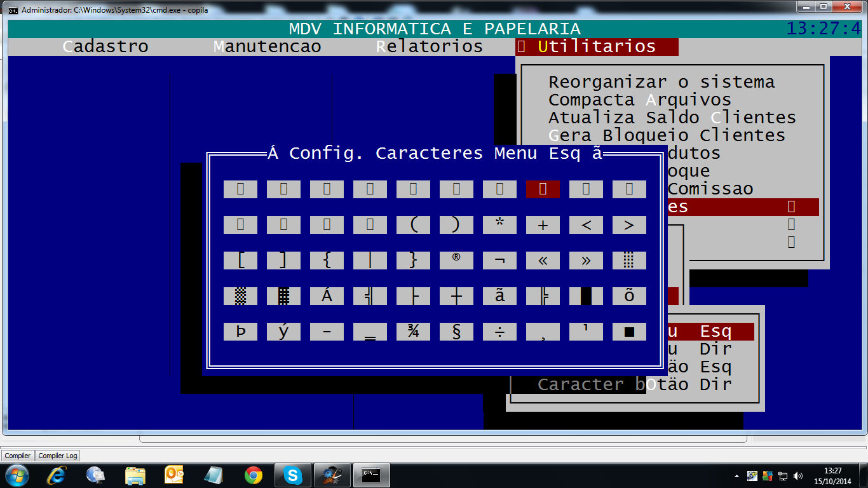Open Windows Explorer folder icon in taskbar
Viewport: 868px width, 488px height.
pyautogui.click(x=135, y=475)
